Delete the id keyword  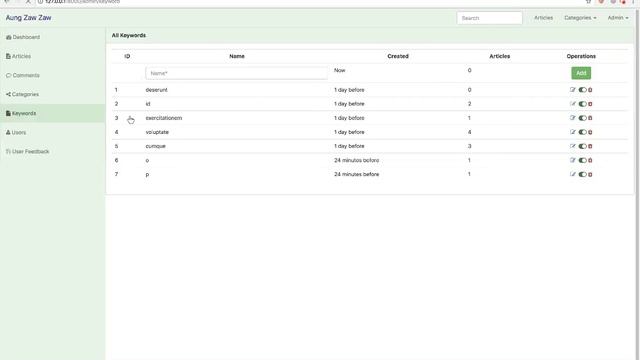click(590, 104)
